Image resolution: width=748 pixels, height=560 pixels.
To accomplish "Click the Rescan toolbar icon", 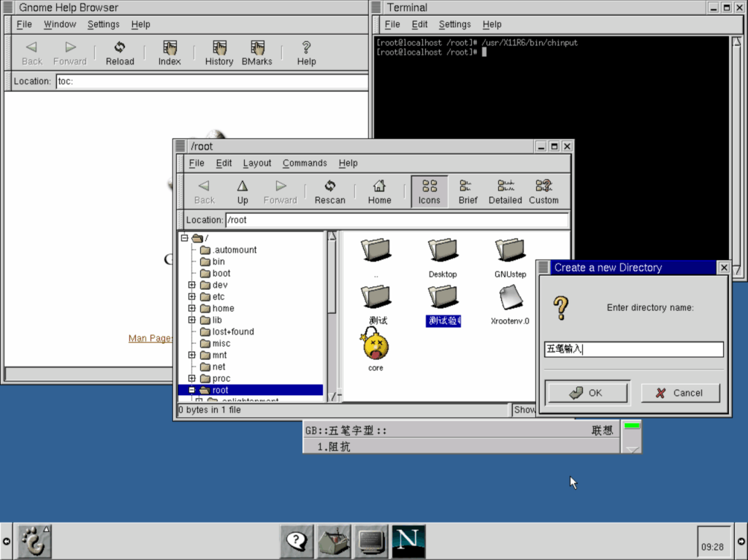I will (x=329, y=192).
